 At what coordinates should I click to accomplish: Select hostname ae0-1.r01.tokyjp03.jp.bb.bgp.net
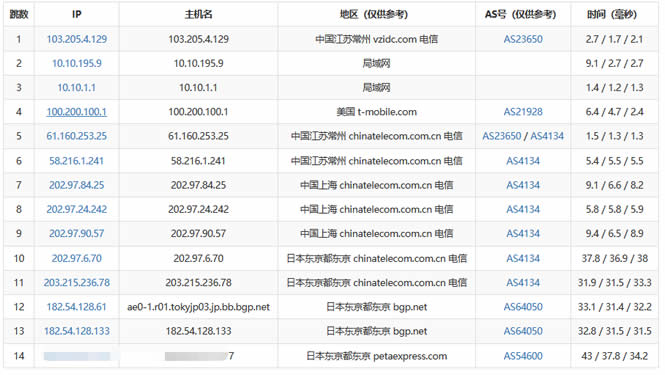coord(198,307)
